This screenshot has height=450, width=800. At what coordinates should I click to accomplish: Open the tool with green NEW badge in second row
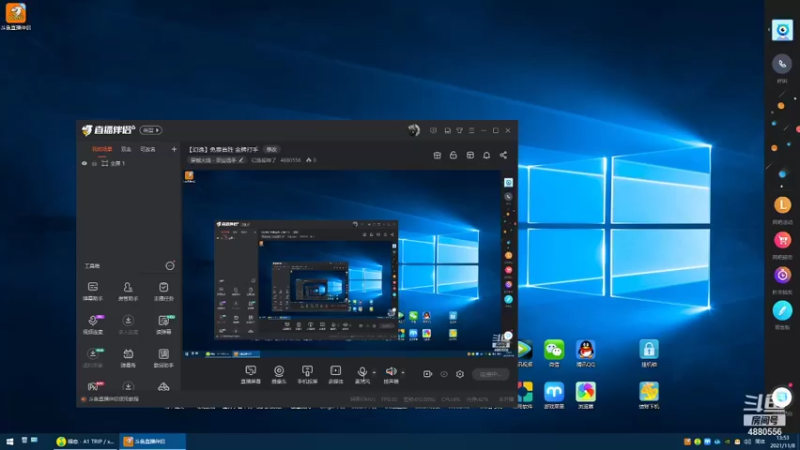pos(164,324)
